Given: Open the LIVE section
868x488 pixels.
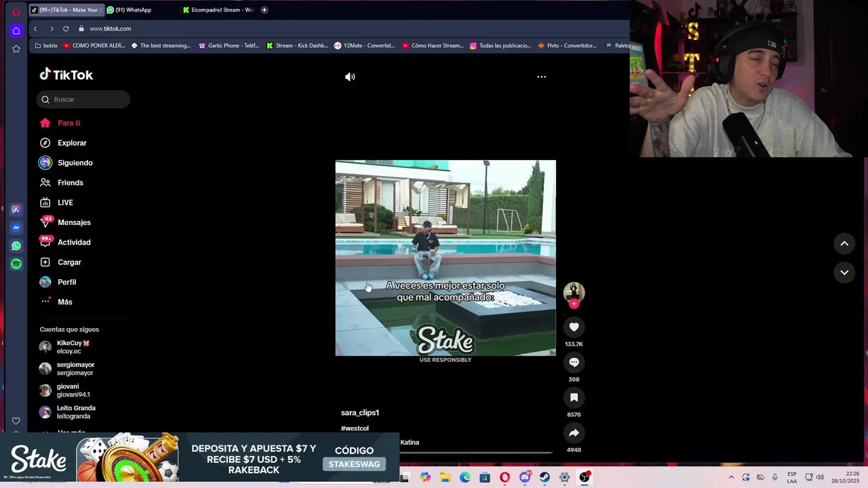Looking at the screenshot, I should (x=56, y=203).
